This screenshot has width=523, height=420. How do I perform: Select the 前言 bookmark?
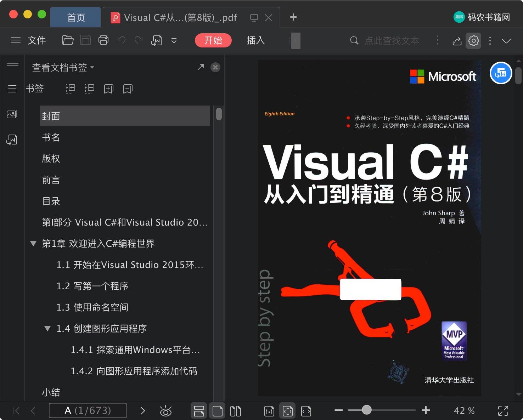tap(51, 180)
